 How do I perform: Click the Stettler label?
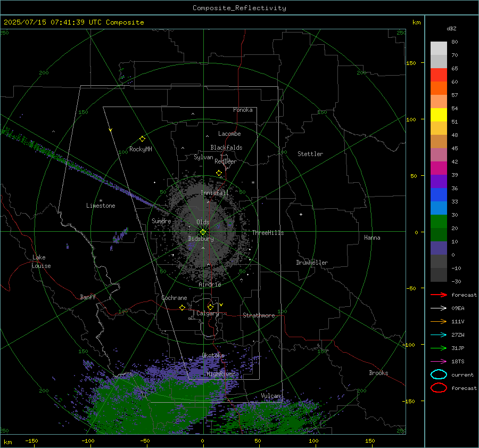click(310, 154)
